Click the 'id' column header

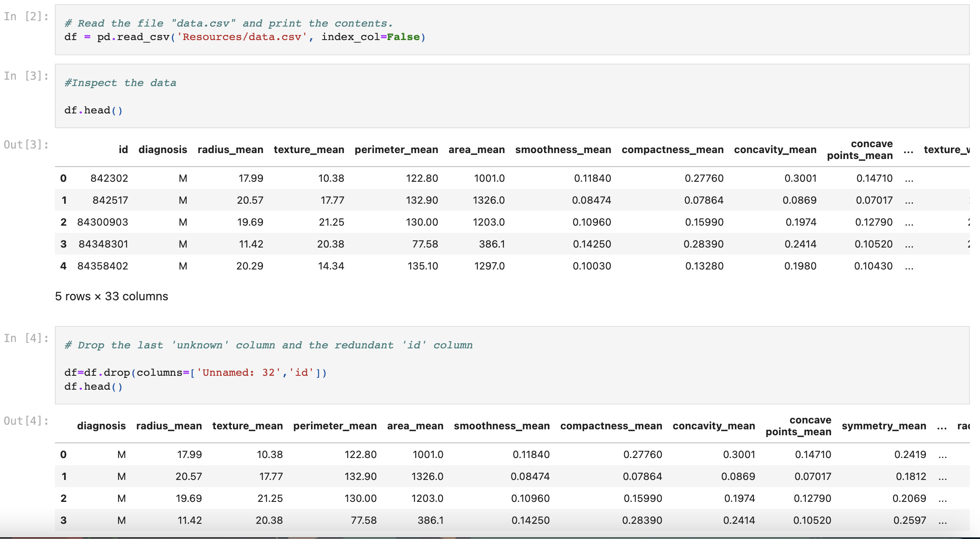pyautogui.click(x=123, y=150)
